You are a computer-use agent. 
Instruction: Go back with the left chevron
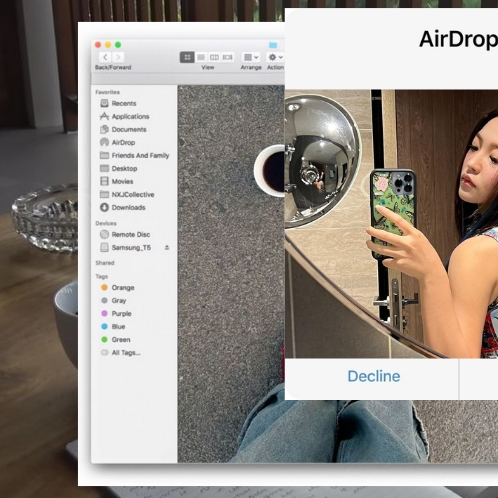[105, 57]
